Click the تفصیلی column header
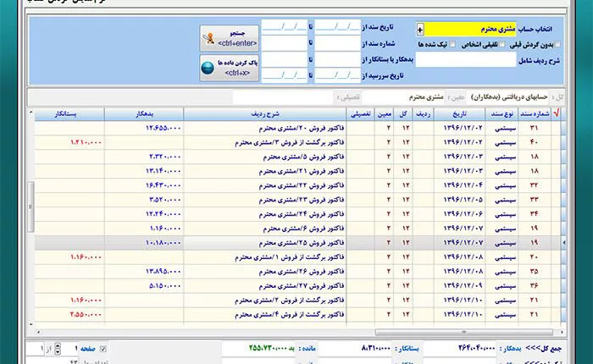The height and width of the screenshot is (364, 593). (x=361, y=113)
